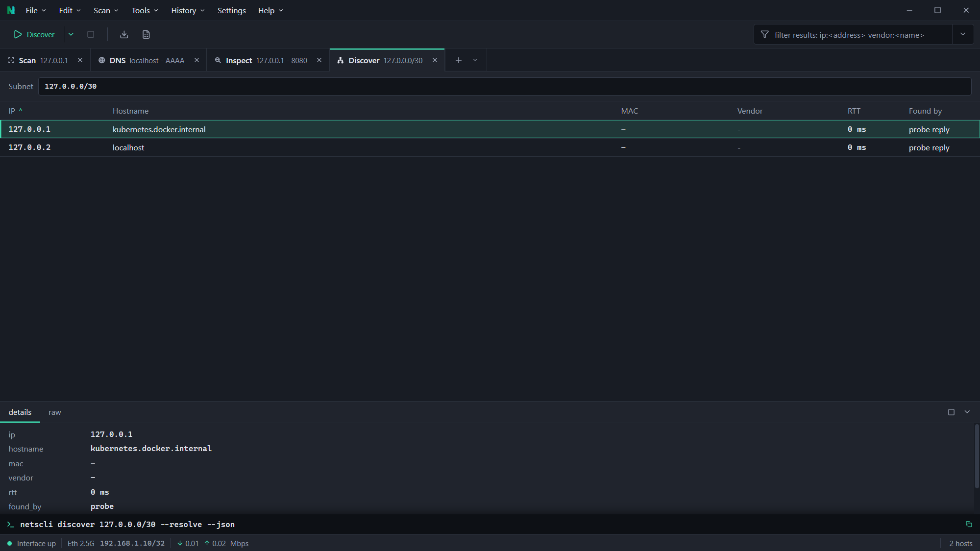This screenshot has height=551, width=980.
Task: Open the Discover button dropdown arrow
Action: pos(71,34)
